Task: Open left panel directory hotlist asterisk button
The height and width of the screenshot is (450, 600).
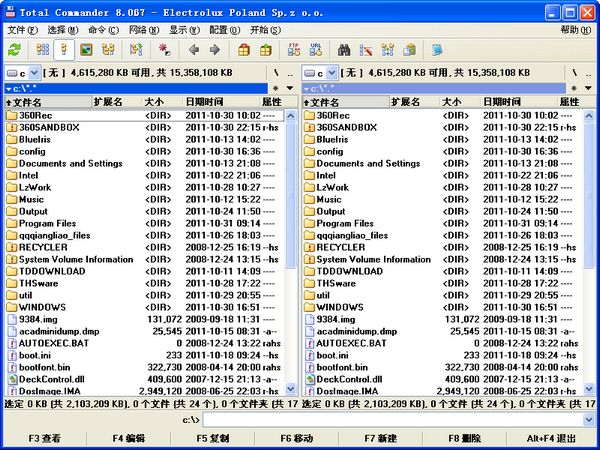Action: click(x=276, y=88)
